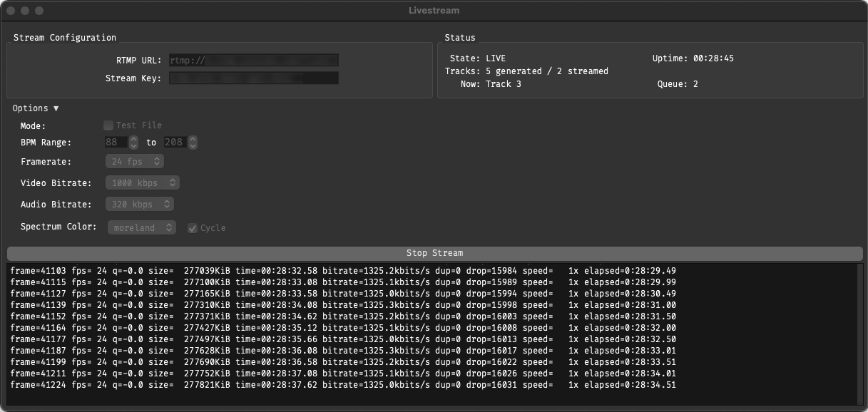The width and height of the screenshot is (868, 412).
Task: Close the Livestream window
Action: coord(11,11)
